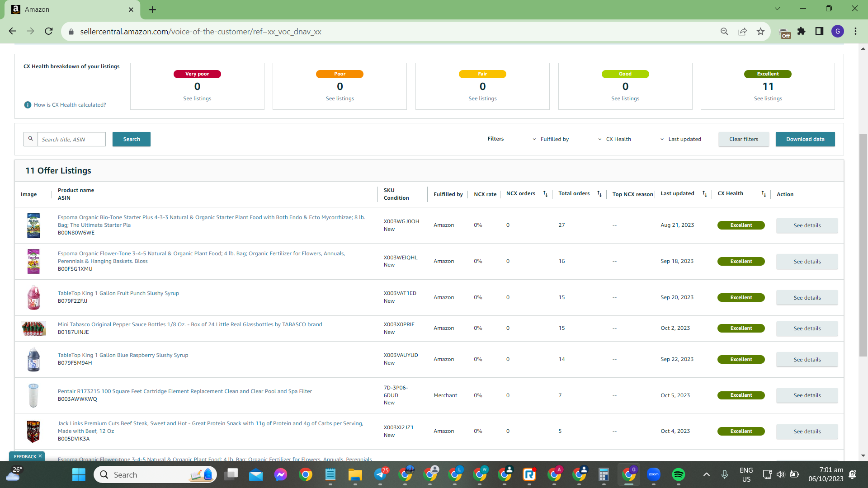The width and height of the screenshot is (868, 488).
Task: Expand the Last updated filter dropdown
Action: [x=681, y=139]
